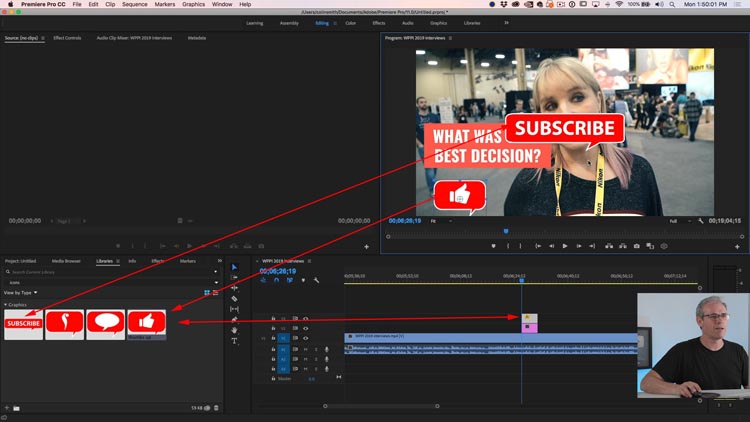Select the Subscribe graphic thumbnail
Image resolution: width=750 pixels, height=422 pixels.
tap(23, 325)
